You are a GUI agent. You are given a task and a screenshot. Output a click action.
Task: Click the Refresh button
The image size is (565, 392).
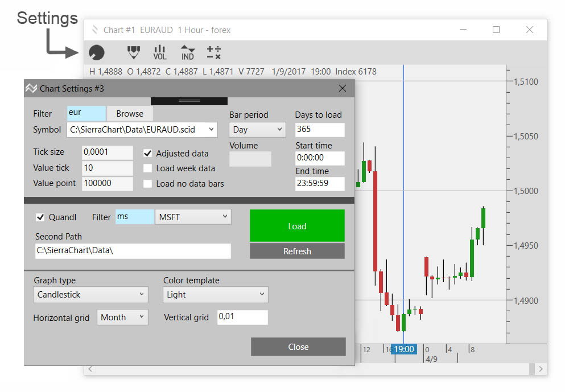pos(297,251)
